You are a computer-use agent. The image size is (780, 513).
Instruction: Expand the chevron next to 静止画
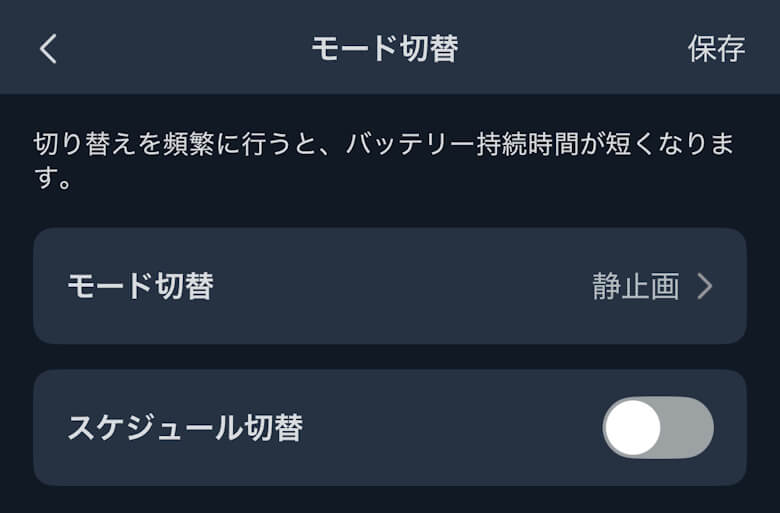(x=705, y=287)
